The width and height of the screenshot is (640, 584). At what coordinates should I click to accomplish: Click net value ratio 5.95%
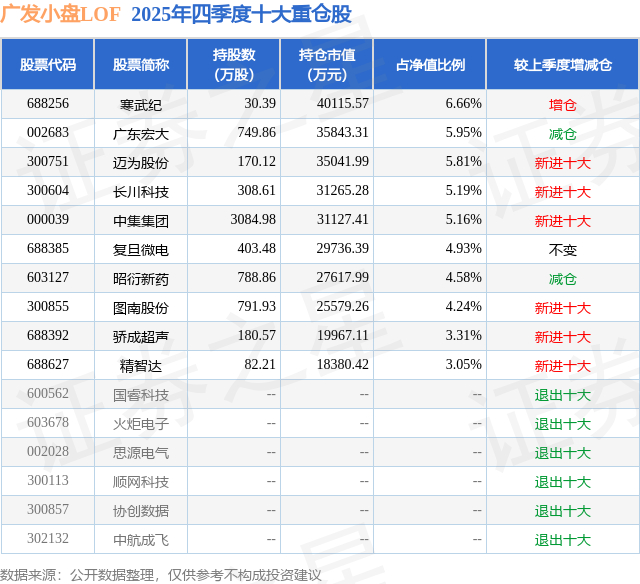[464, 133]
